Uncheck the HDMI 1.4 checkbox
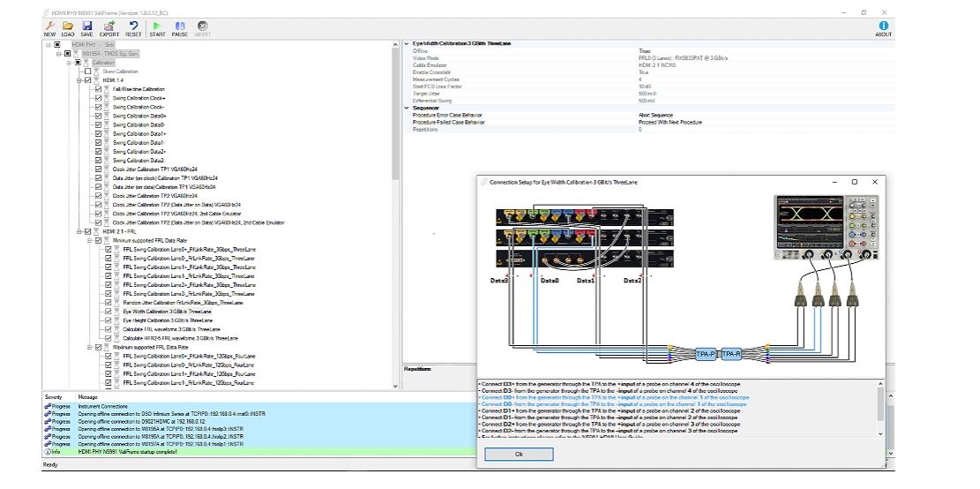The height and width of the screenshot is (489, 980). [x=87, y=80]
